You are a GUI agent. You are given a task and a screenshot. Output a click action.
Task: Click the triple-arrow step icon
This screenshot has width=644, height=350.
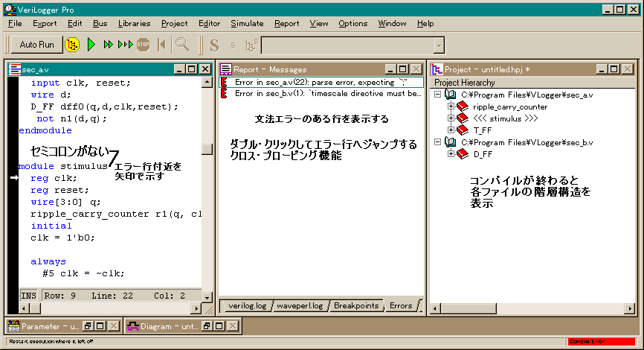click(125, 45)
